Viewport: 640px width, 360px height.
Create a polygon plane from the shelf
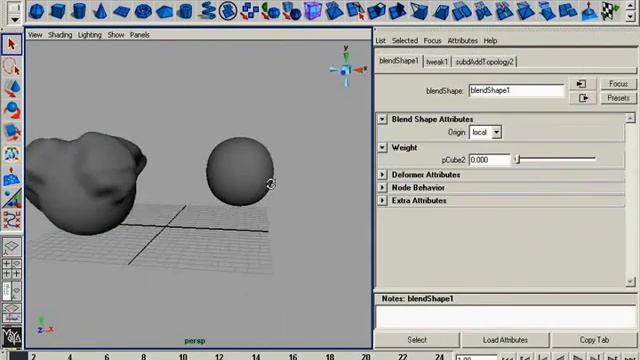122,11
